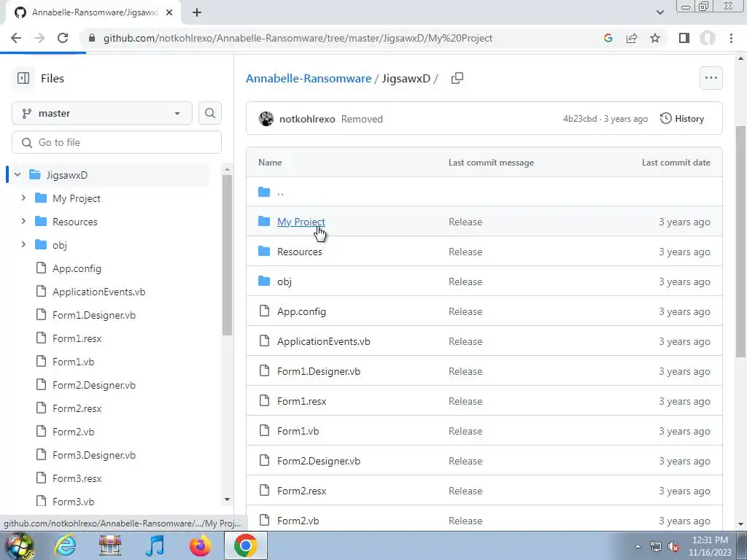Expand Resources in the file tree

pyautogui.click(x=23, y=221)
